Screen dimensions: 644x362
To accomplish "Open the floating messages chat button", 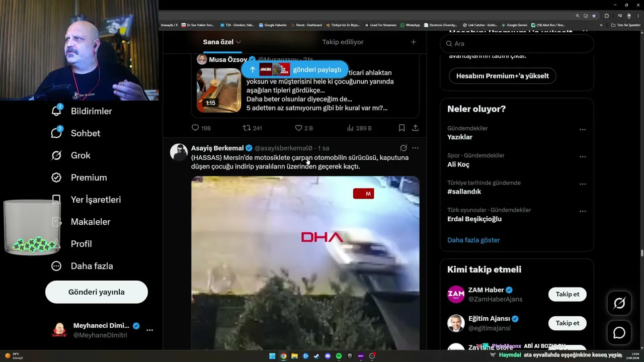I will click(619, 333).
